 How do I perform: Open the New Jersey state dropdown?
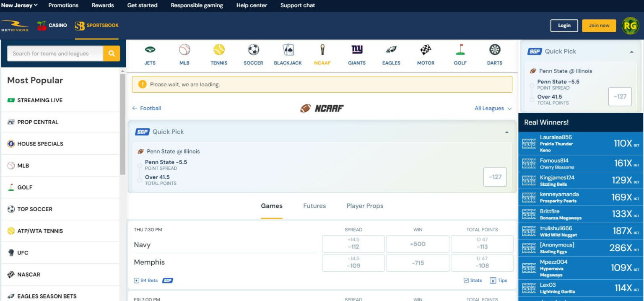click(19, 5)
